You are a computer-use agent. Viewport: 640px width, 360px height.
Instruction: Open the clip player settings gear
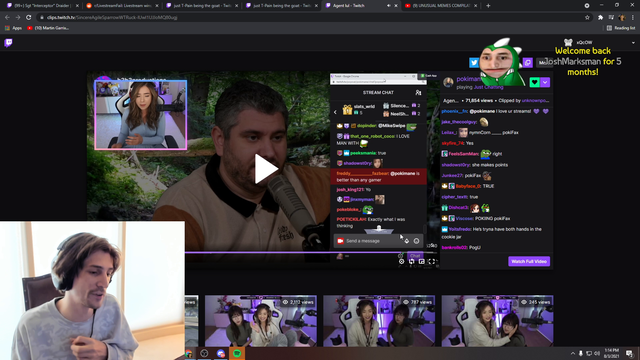coord(401,262)
